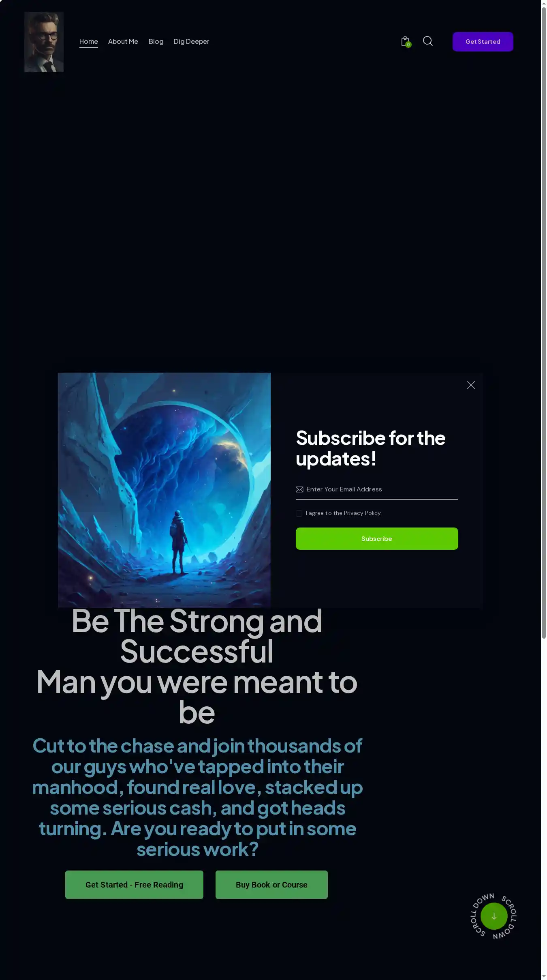Screen dimensions: 547x980
Task: Click the astronaut cave popup image
Action: pyautogui.click(x=164, y=490)
